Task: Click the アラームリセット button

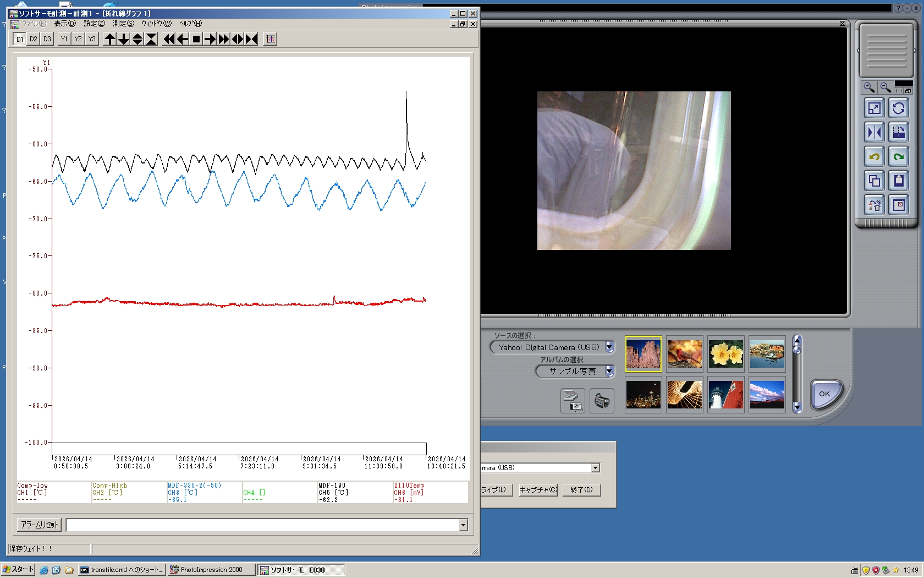Action: click(x=40, y=525)
